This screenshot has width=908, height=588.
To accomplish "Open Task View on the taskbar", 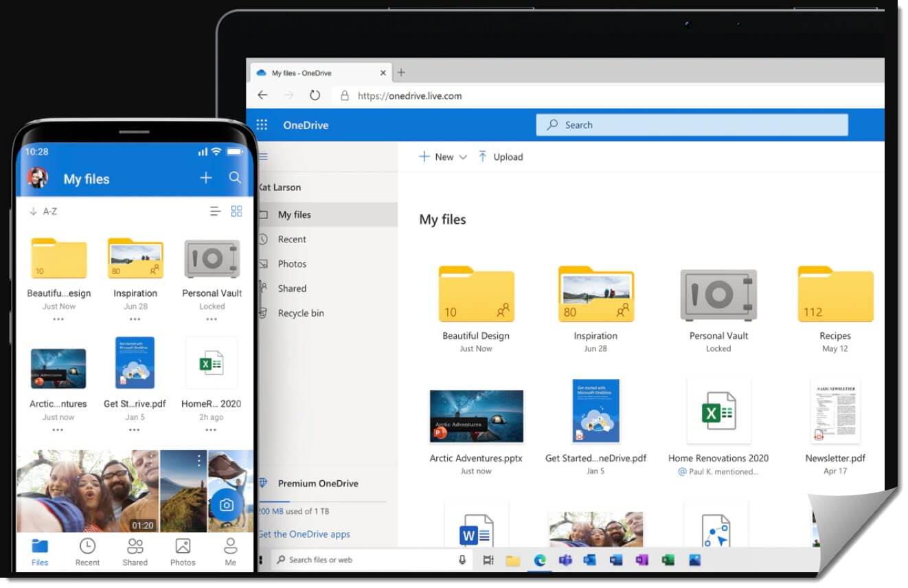I will pos(488,560).
